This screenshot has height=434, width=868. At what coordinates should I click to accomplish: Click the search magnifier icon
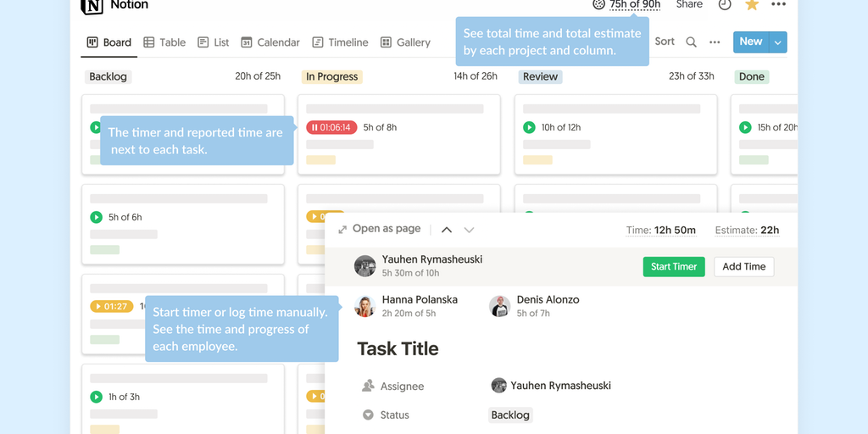point(691,42)
